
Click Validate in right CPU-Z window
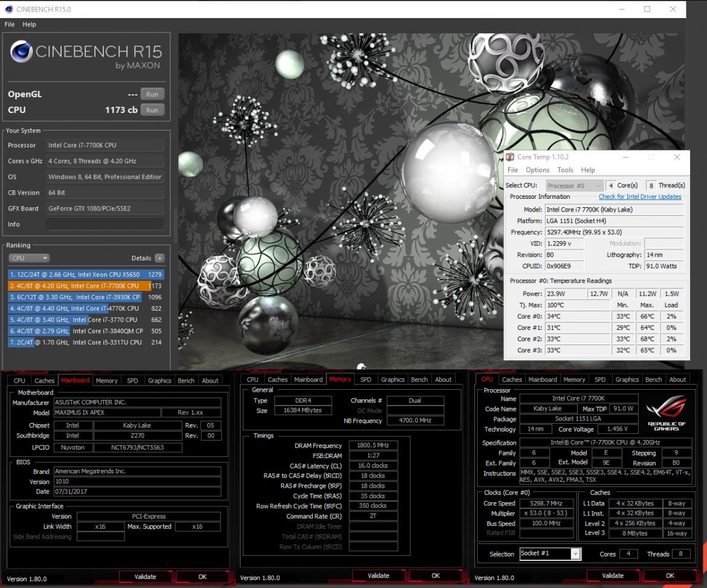613,576
